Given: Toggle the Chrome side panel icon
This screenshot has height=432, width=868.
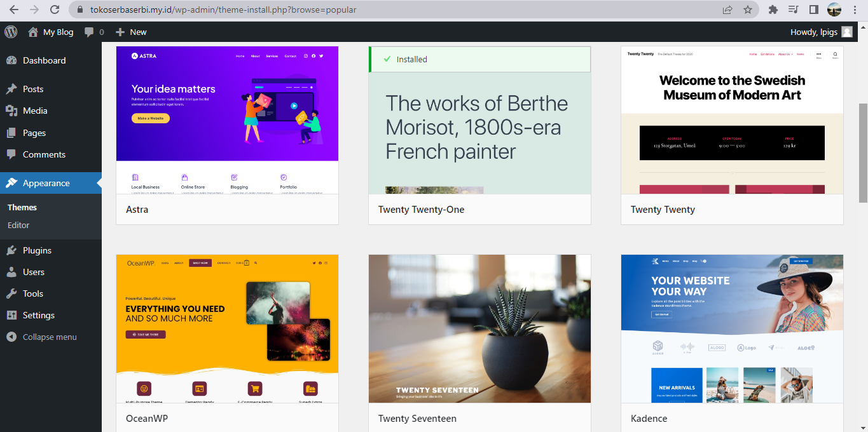Looking at the screenshot, I should click(813, 10).
